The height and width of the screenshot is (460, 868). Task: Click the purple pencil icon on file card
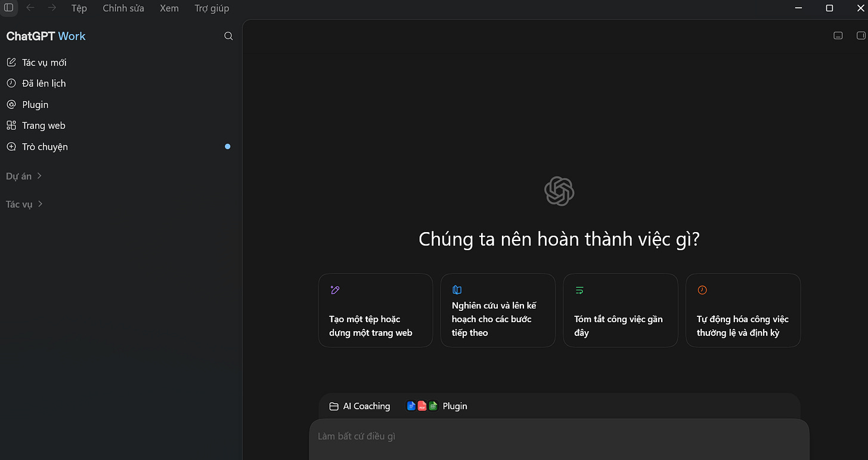click(x=334, y=290)
